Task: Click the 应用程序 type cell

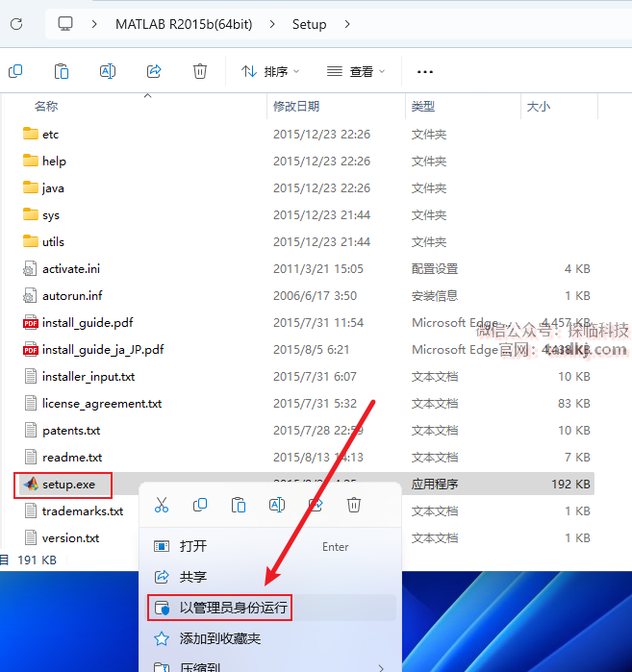Action: pyautogui.click(x=435, y=485)
